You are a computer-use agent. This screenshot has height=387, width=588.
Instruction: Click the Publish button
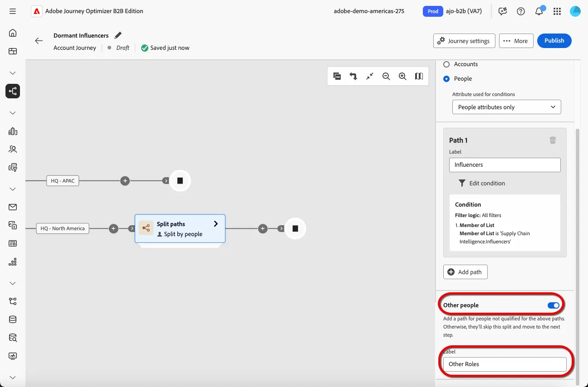(554, 41)
